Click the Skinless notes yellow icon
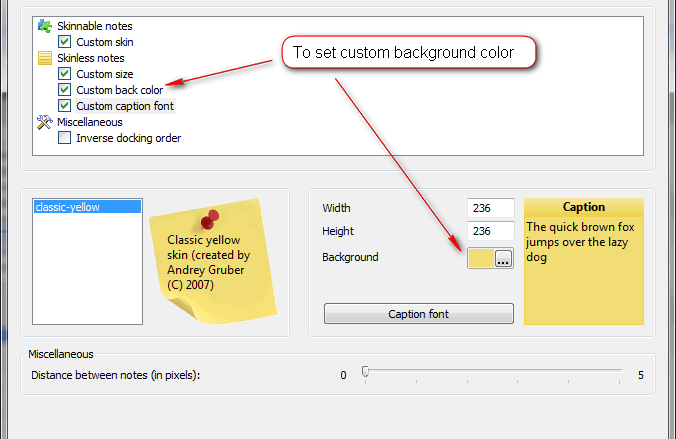Screen dimensions: 676x439 click(x=44, y=58)
